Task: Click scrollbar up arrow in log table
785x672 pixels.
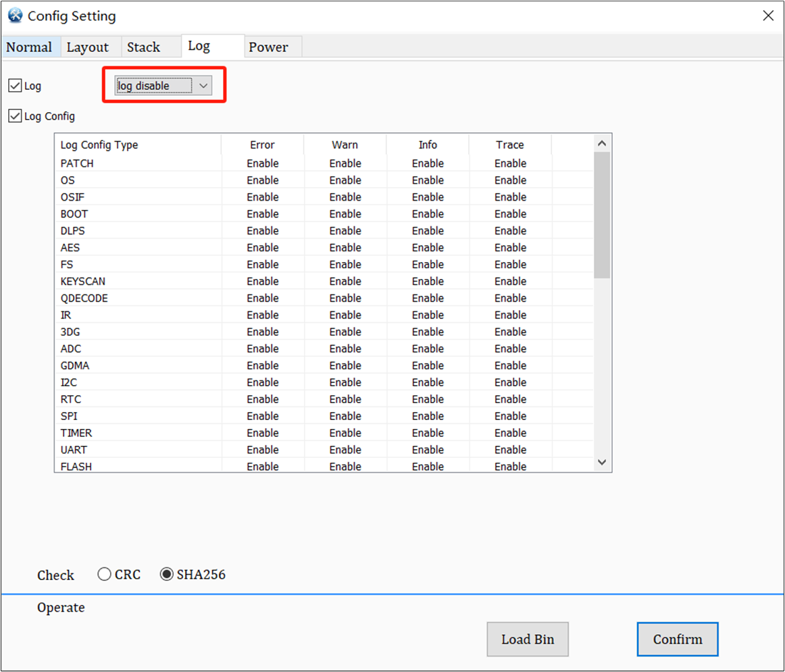Action: [602, 144]
